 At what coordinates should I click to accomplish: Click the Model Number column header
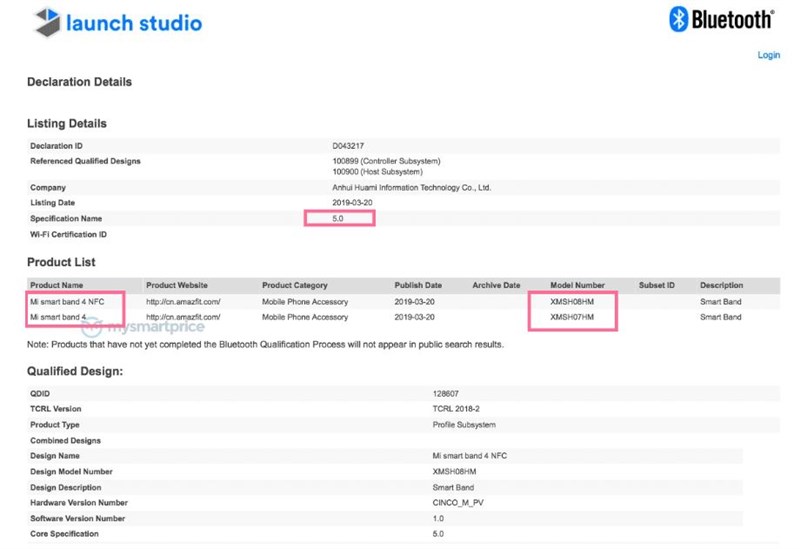coord(577,285)
